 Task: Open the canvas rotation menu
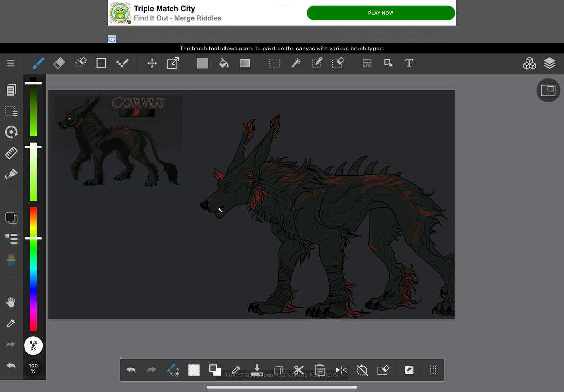point(11,132)
